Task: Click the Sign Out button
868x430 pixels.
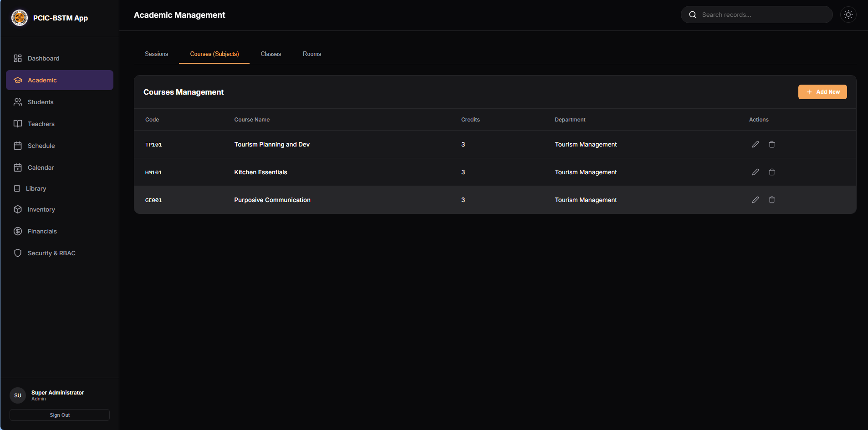Action: [60, 415]
